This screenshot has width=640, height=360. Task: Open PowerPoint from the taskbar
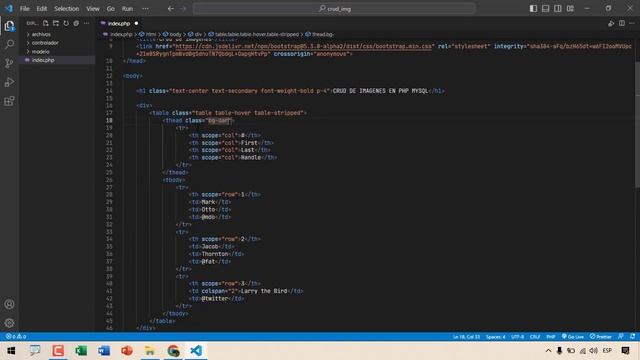127,351
